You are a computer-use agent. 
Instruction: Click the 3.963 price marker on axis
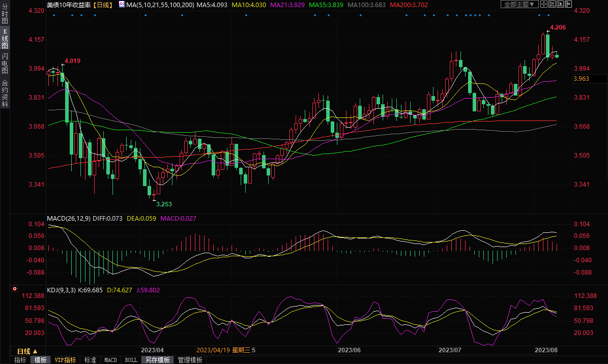[581, 79]
